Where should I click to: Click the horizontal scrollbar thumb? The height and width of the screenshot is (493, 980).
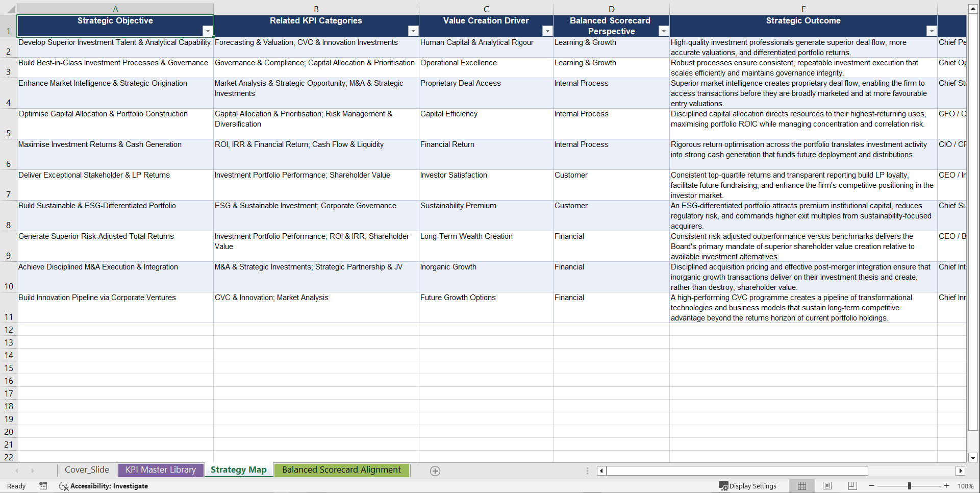[x=737, y=471]
